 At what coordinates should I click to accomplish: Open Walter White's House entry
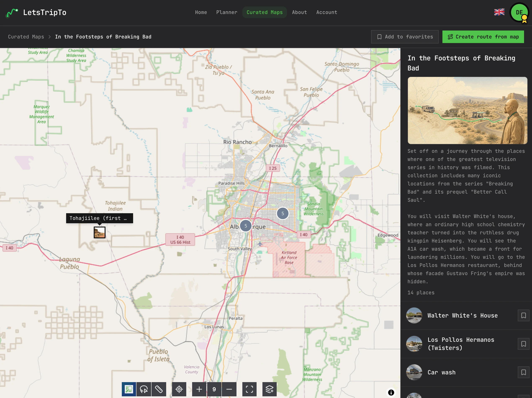click(x=466, y=315)
